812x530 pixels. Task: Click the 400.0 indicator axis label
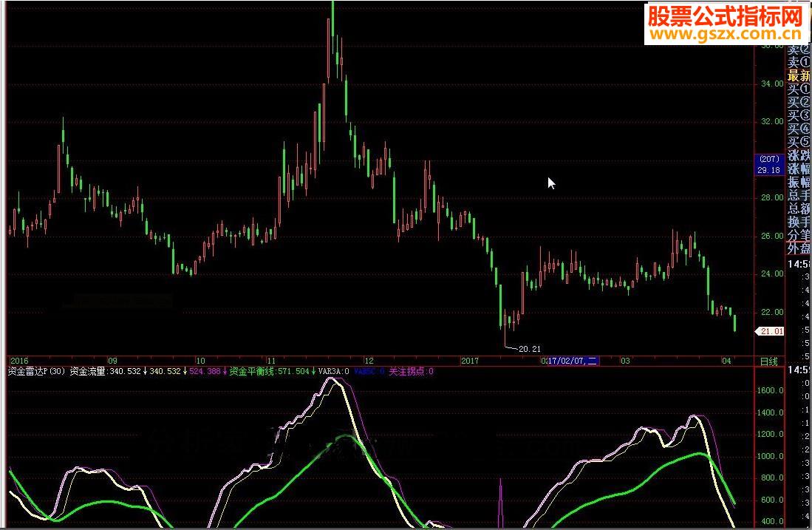tap(772, 521)
